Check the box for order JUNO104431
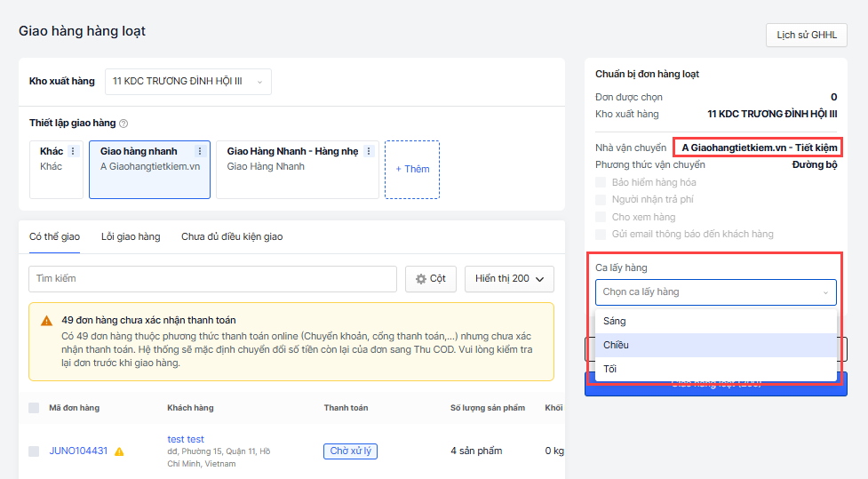 34,451
